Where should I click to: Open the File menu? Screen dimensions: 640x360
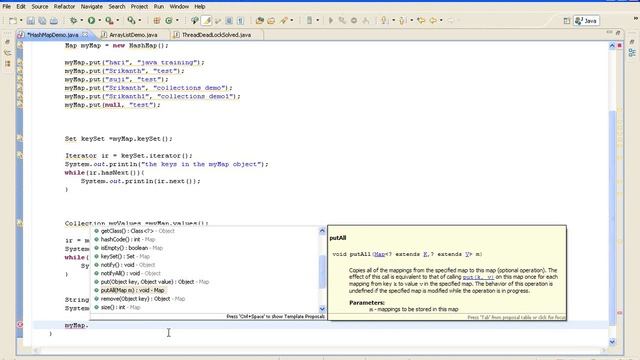click(x=6, y=7)
